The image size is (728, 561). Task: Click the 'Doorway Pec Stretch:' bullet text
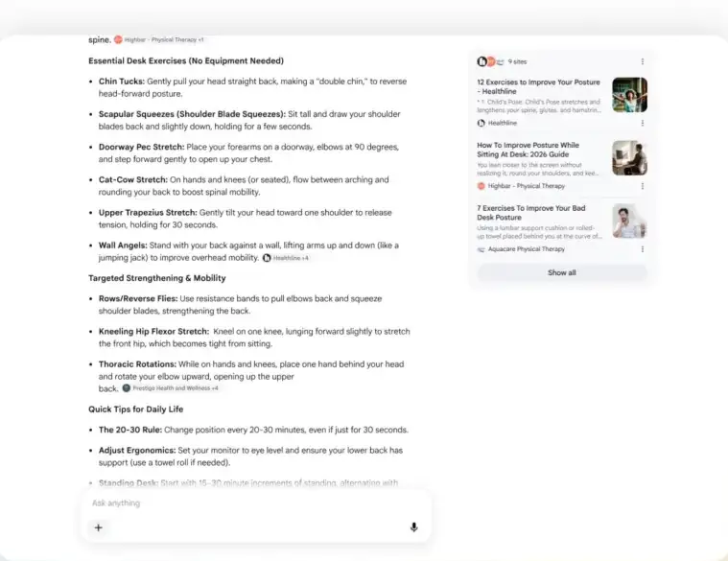pyautogui.click(x=141, y=147)
